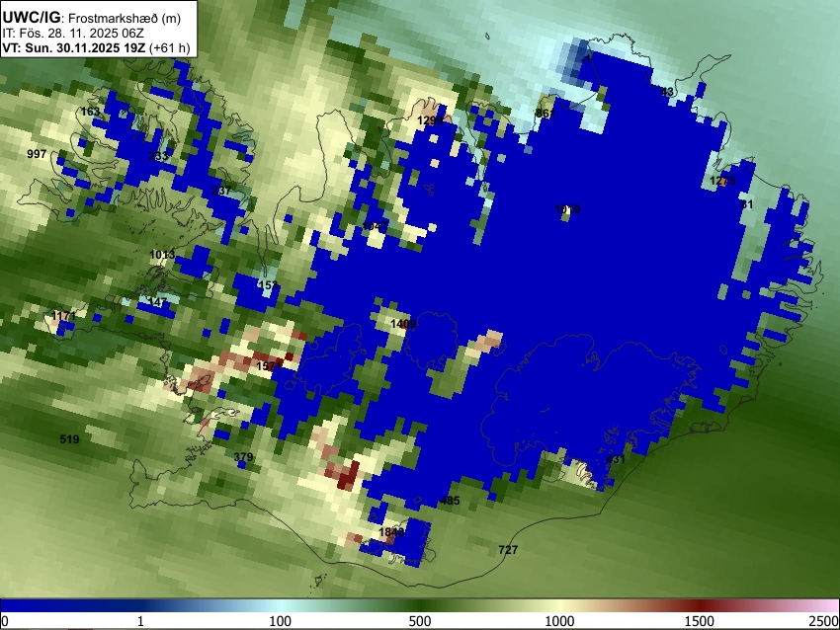
Task: Click the map value label '519'
Action: [x=69, y=439]
